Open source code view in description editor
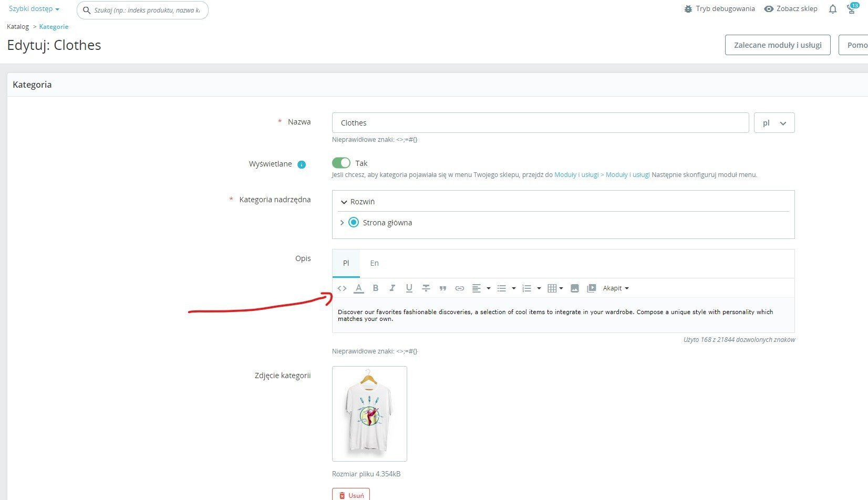Viewport: 868px width, 500px height. pos(342,288)
